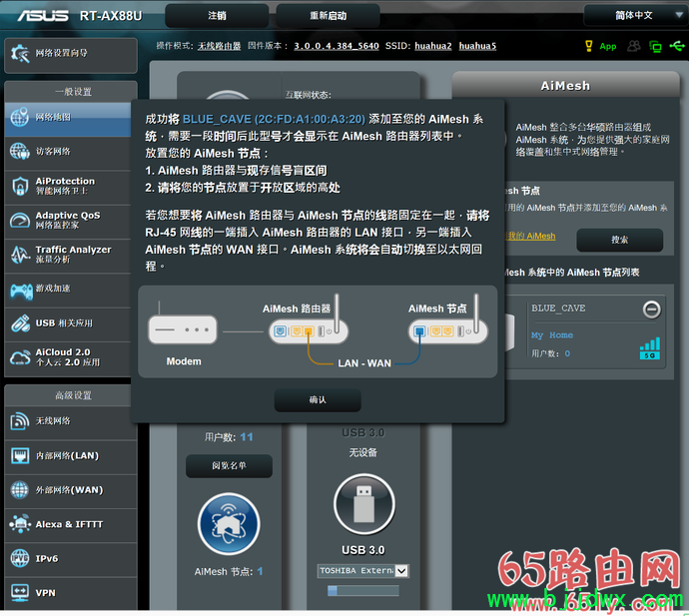Click the 浏览名单 view list button

click(229, 465)
